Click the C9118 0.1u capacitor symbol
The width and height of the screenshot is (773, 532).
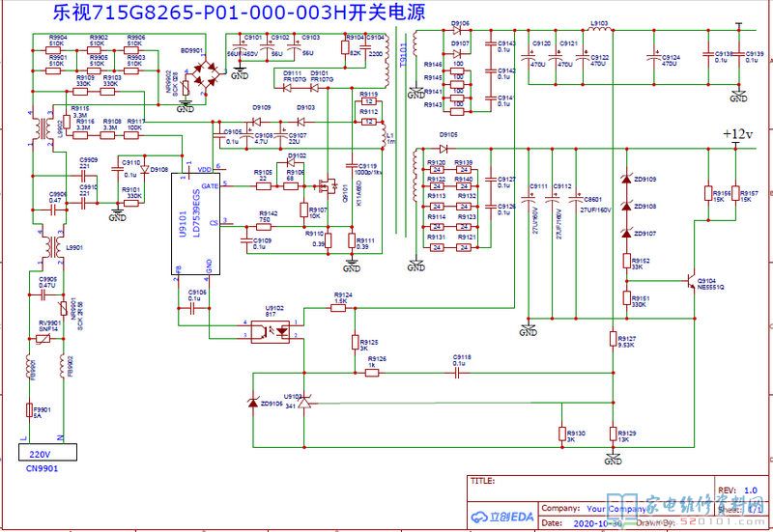point(456,374)
